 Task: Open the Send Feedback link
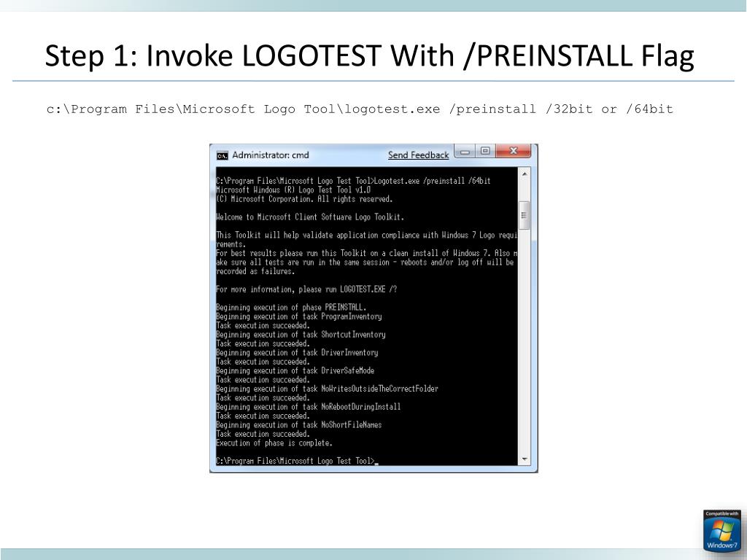pyautogui.click(x=418, y=155)
